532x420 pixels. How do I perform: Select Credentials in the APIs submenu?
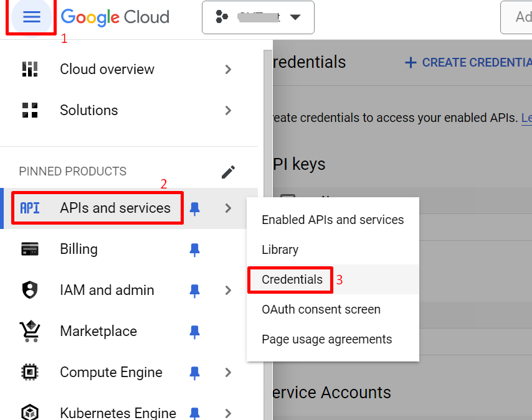click(x=290, y=280)
